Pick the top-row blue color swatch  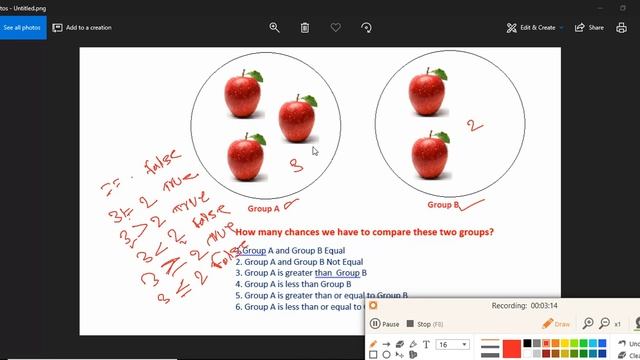[x=602, y=343]
